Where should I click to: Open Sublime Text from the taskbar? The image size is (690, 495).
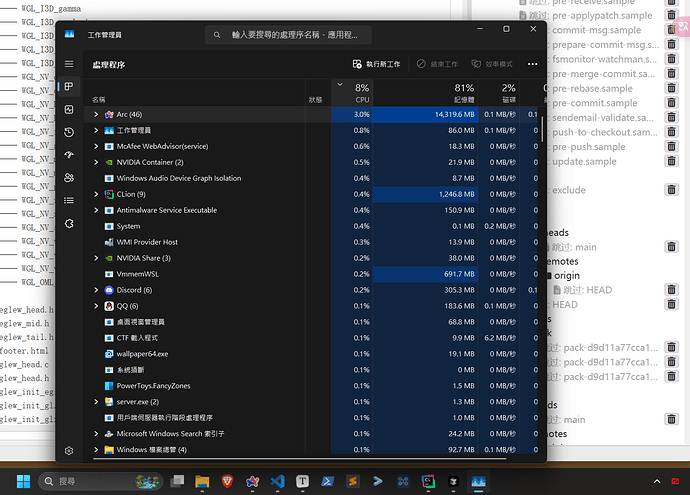tap(352, 481)
